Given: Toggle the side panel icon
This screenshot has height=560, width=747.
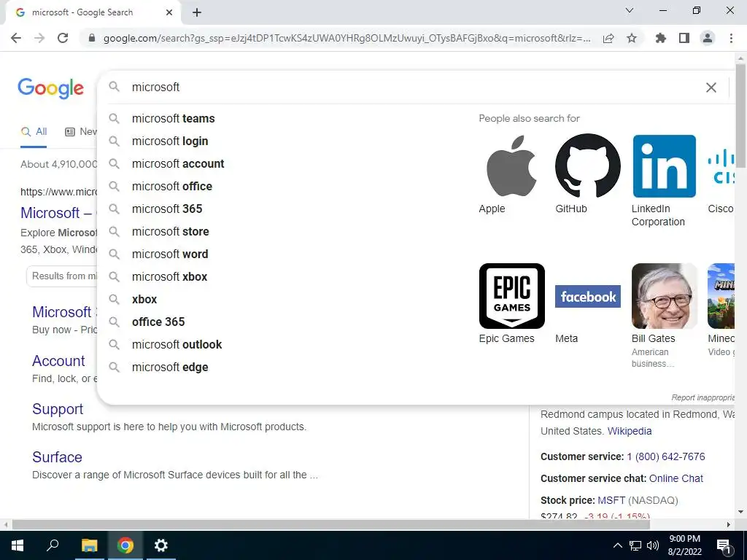Looking at the screenshot, I should click(684, 38).
